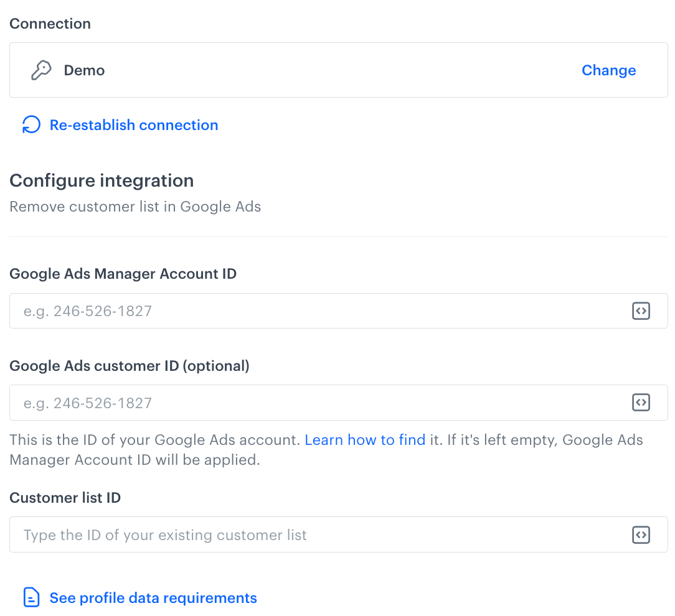Click the Remove customer list in Google Ads subtitle

point(135,207)
